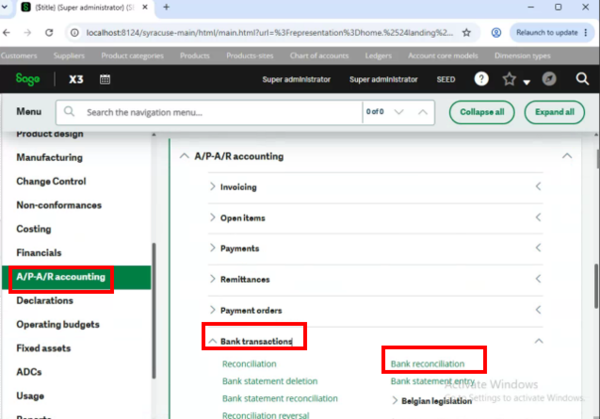Image resolution: width=600 pixels, height=419 pixels.
Task: Open the favorites dropdown arrow
Action: [x=527, y=82]
